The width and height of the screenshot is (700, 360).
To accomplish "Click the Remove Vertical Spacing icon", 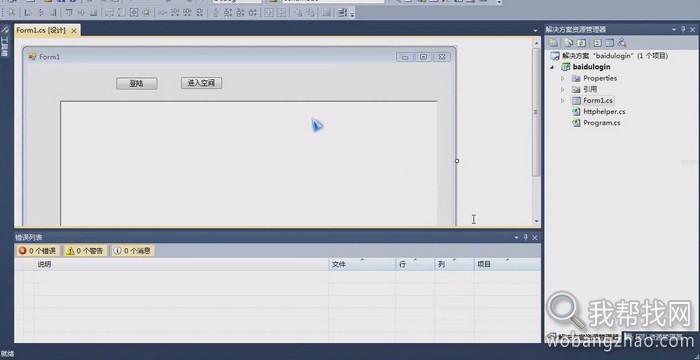I will tap(252, 13).
